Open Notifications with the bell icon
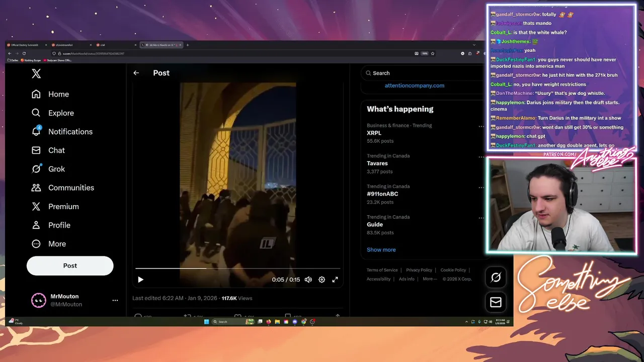 62,132
